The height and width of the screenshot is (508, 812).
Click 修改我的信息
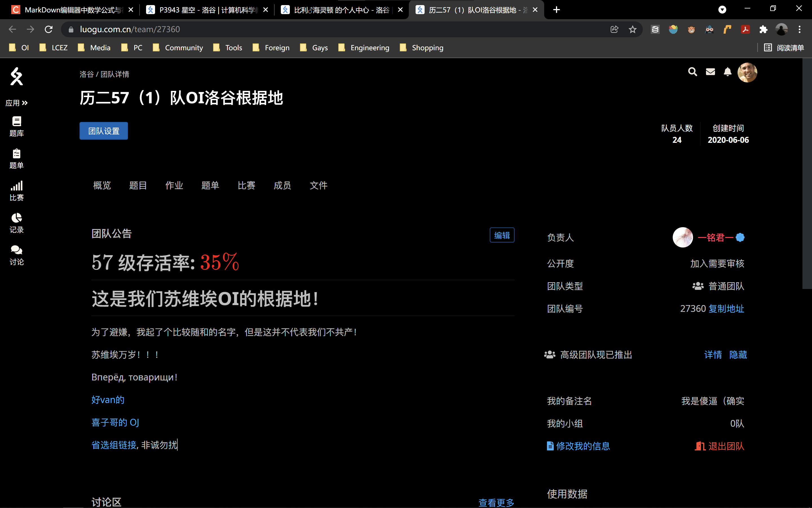point(579,446)
